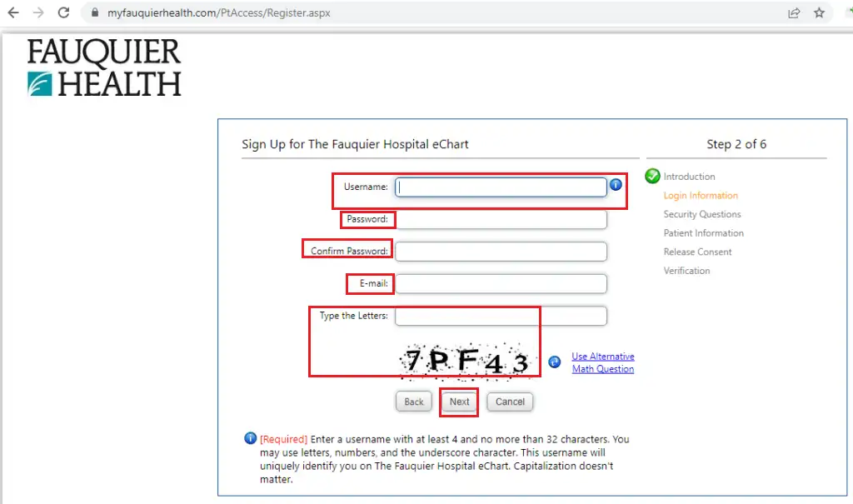The image size is (853, 504).
Task: Click the browser forward arrow
Action: [x=38, y=12]
